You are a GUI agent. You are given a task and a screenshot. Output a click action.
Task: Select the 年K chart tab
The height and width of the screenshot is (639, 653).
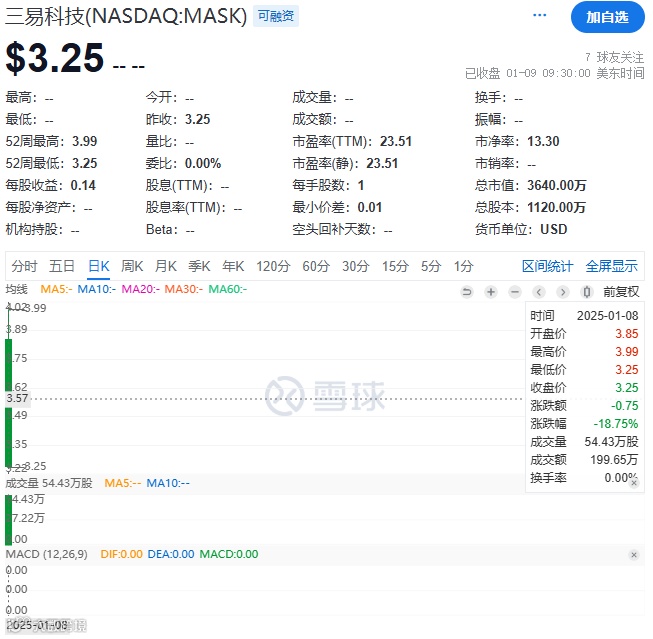click(233, 266)
